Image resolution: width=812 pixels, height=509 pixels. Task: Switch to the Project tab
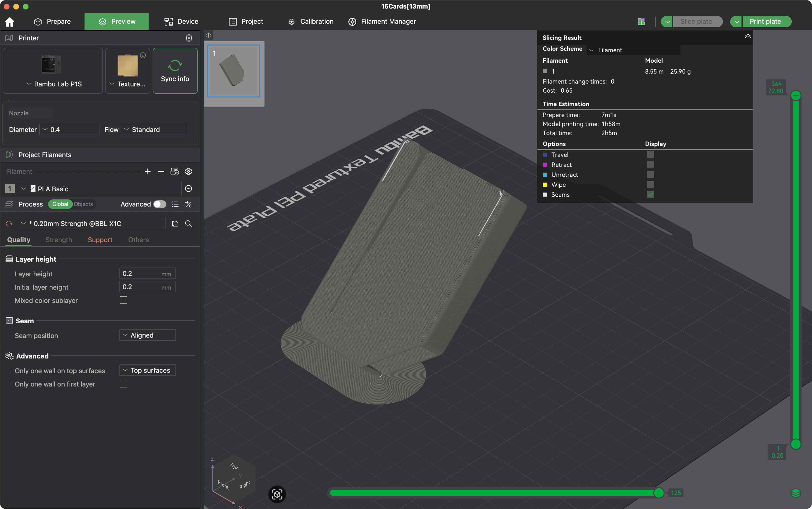point(246,22)
